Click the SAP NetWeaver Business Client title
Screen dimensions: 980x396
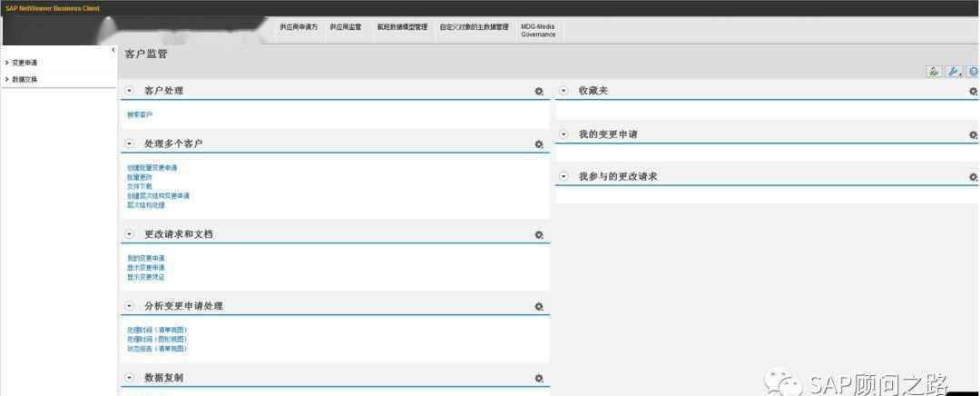(x=53, y=9)
